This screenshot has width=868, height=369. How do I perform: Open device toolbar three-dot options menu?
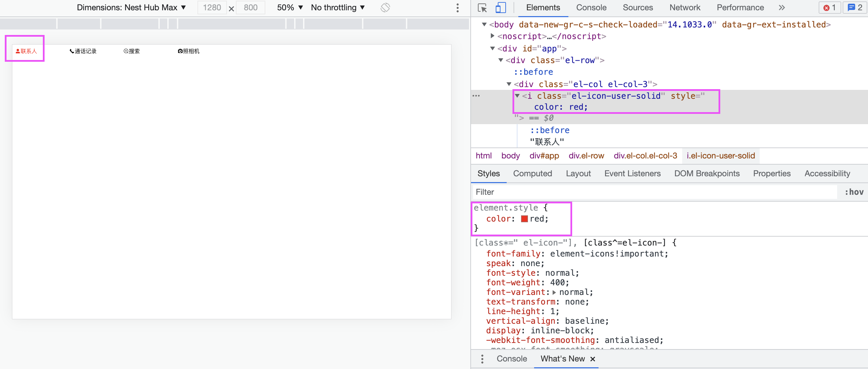[x=457, y=8]
